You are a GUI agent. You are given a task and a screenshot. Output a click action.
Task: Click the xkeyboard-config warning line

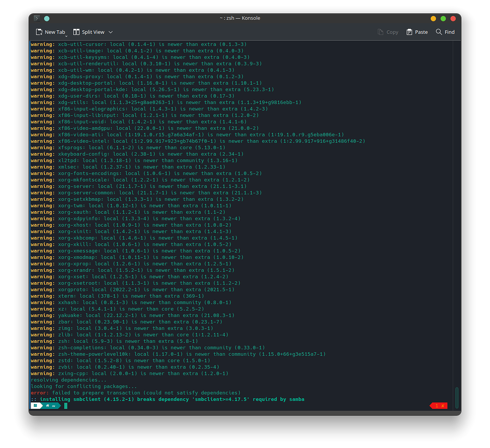coord(137,154)
